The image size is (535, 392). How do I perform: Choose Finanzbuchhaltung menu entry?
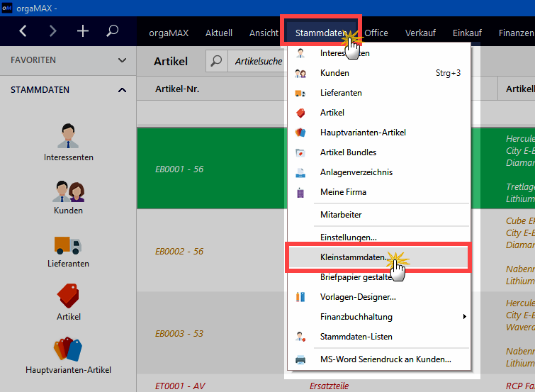(x=378, y=317)
